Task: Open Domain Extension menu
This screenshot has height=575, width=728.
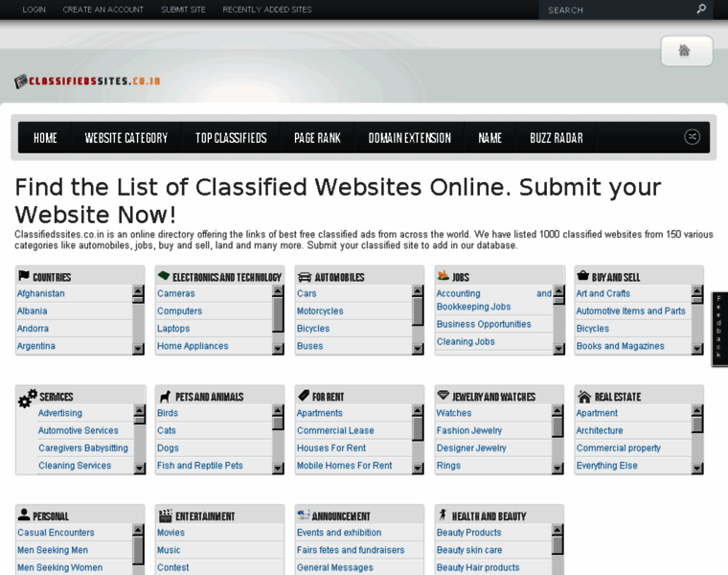Action: (410, 137)
